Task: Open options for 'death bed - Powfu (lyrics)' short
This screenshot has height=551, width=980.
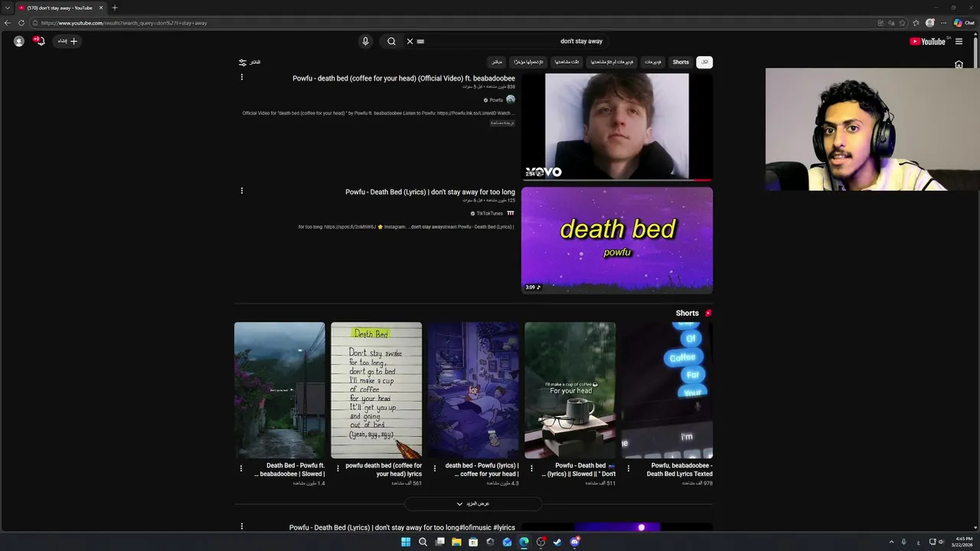Action: click(x=435, y=468)
